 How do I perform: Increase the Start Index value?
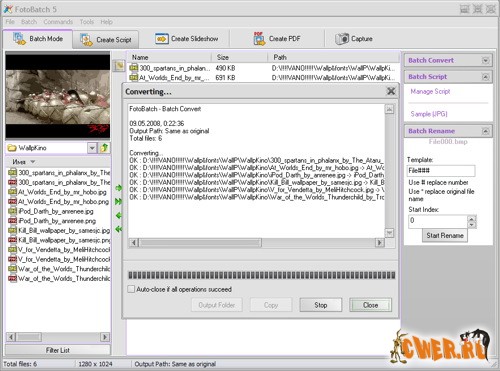click(x=471, y=219)
